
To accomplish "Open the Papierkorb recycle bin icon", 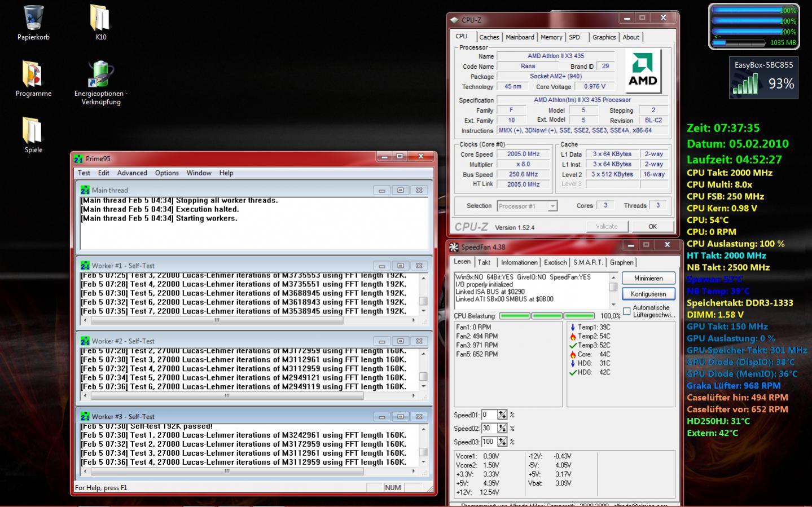I will coord(33,17).
